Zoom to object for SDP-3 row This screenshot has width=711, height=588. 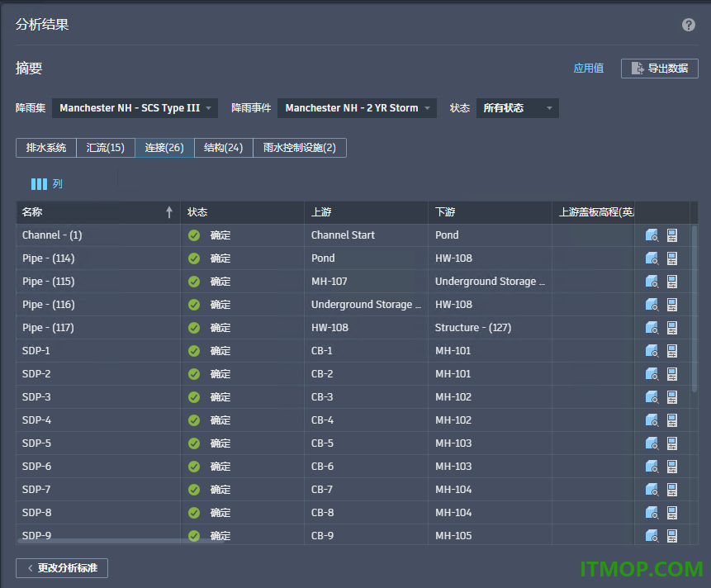pos(652,397)
